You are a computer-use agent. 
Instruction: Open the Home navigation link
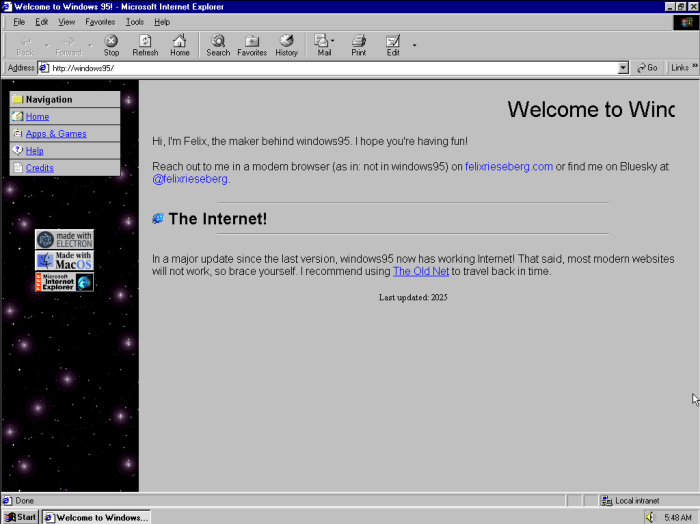[38, 116]
